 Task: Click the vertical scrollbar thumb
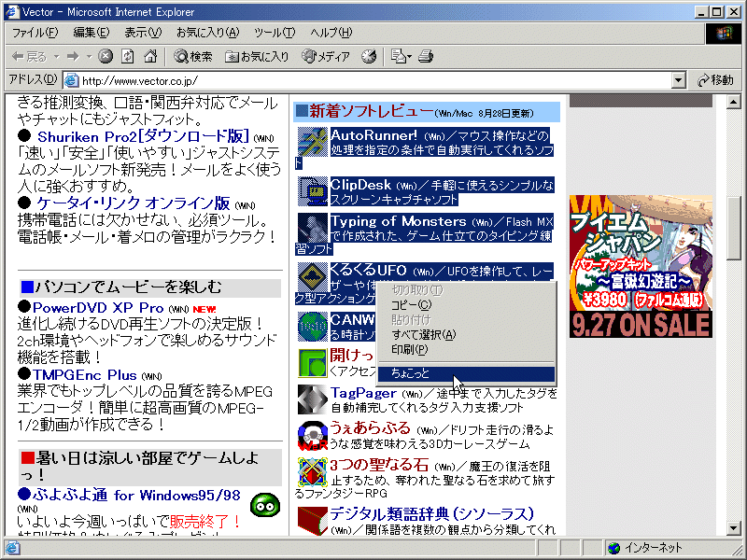(x=733, y=228)
